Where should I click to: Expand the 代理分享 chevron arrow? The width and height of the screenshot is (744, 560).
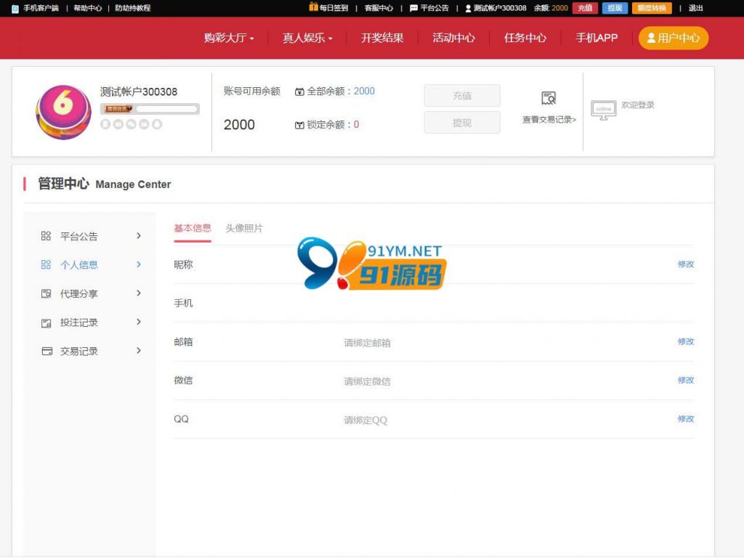(x=139, y=293)
